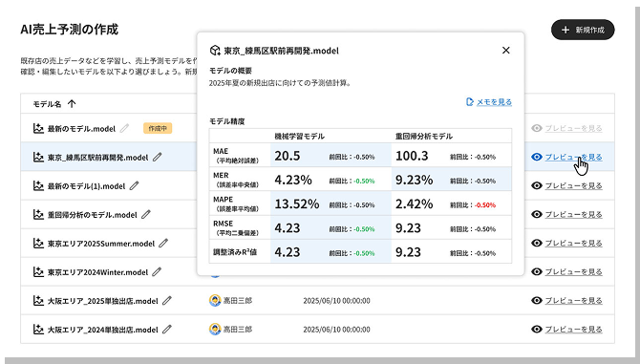Click eye icon for 東京エリア2024Winter.model row
This screenshot has width=640, height=364.
(x=537, y=271)
